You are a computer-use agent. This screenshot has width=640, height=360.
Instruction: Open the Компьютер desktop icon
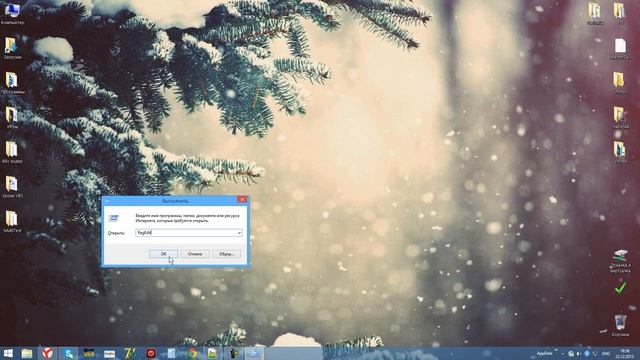(x=12, y=13)
